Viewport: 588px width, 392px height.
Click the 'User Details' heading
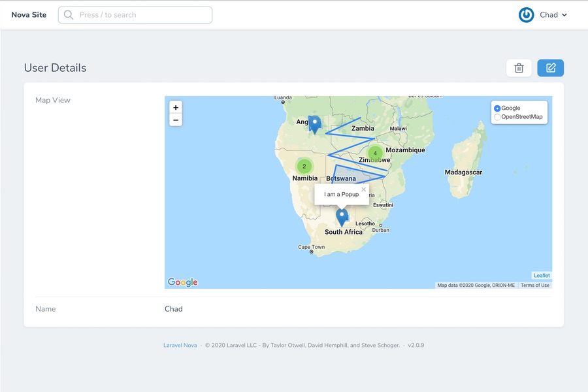(x=55, y=68)
